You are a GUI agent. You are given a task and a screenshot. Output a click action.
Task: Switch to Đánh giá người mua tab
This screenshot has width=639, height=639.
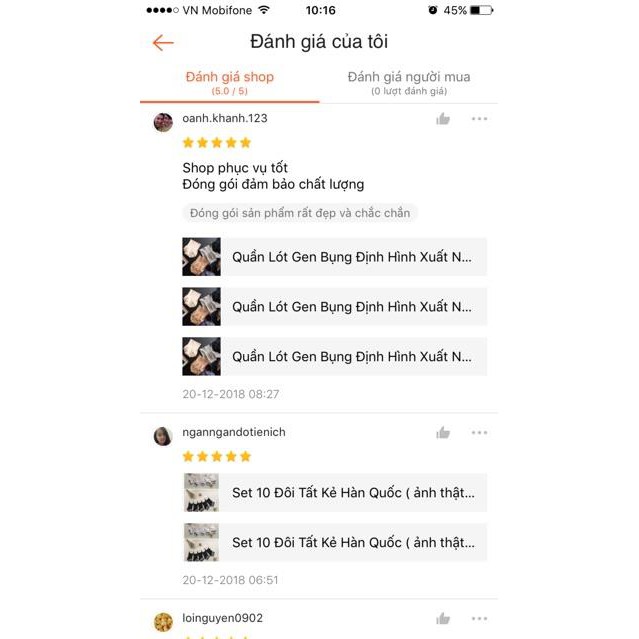(409, 83)
